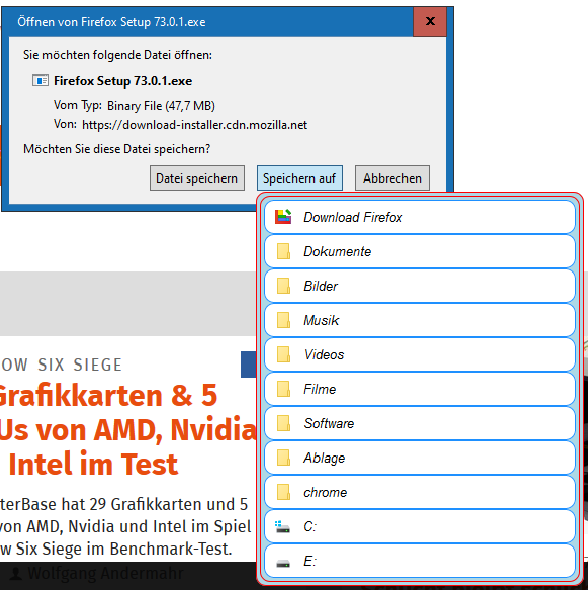Click the C: drive icon
The height and width of the screenshot is (590, 588).
[x=283, y=526]
